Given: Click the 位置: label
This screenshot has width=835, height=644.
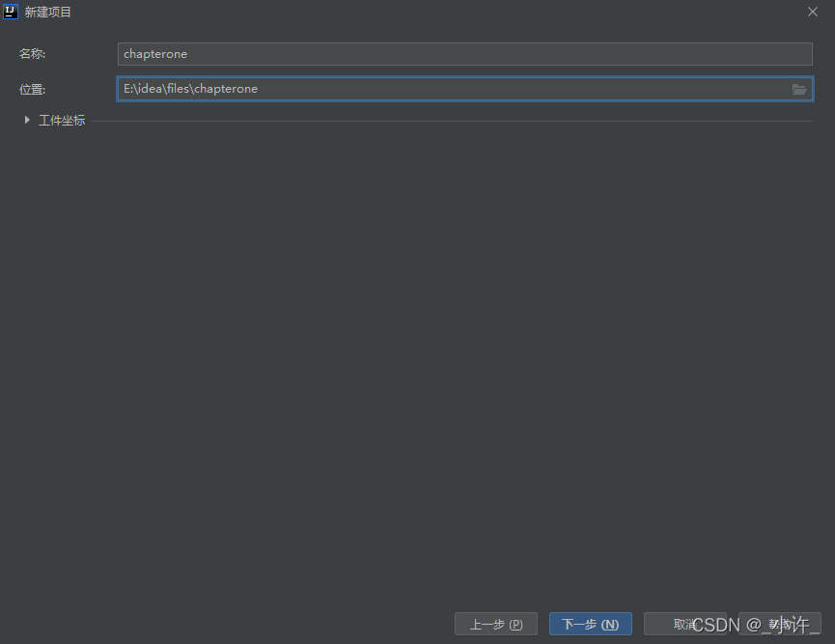Looking at the screenshot, I should coord(33,90).
